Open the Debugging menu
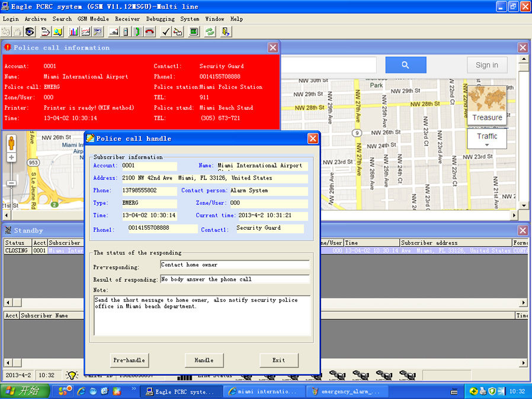532x399 pixels. pos(161,18)
